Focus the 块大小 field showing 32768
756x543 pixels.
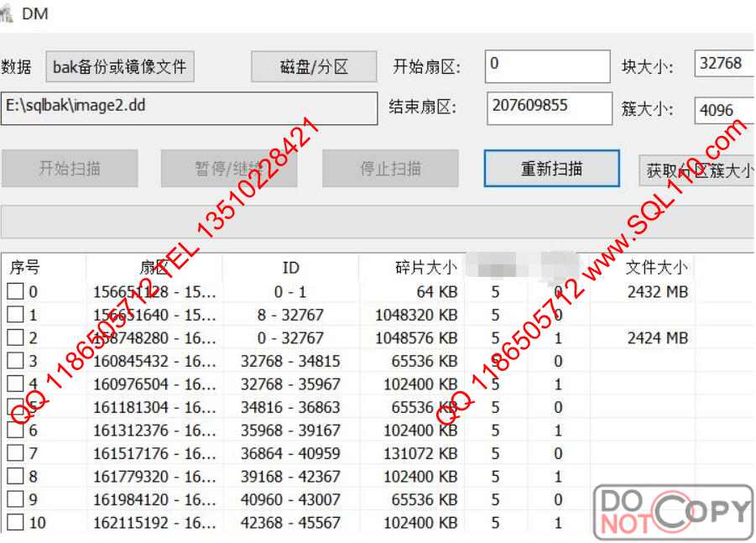[x=724, y=64]
